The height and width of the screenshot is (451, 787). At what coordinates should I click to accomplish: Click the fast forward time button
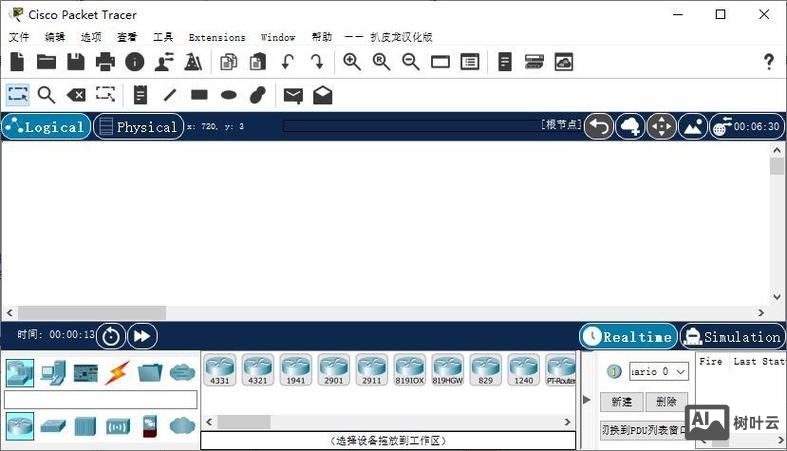(x=143, y=336)
